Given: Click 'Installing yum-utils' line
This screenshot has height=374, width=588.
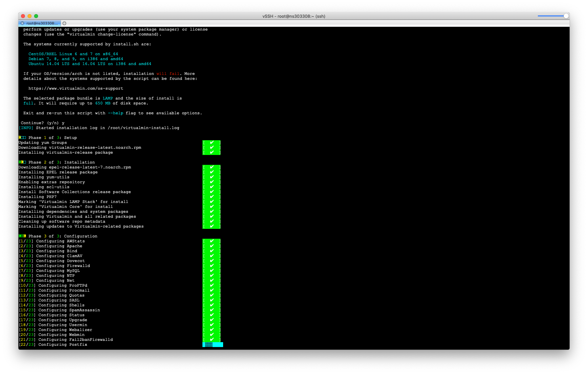Looking at the screenshot, I should (x=44, y=177).
